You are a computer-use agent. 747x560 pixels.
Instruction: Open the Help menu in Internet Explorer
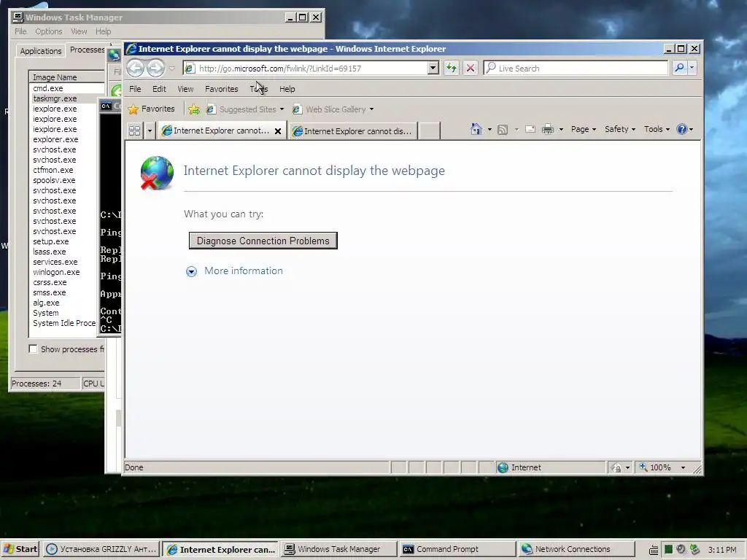[287, 89]
